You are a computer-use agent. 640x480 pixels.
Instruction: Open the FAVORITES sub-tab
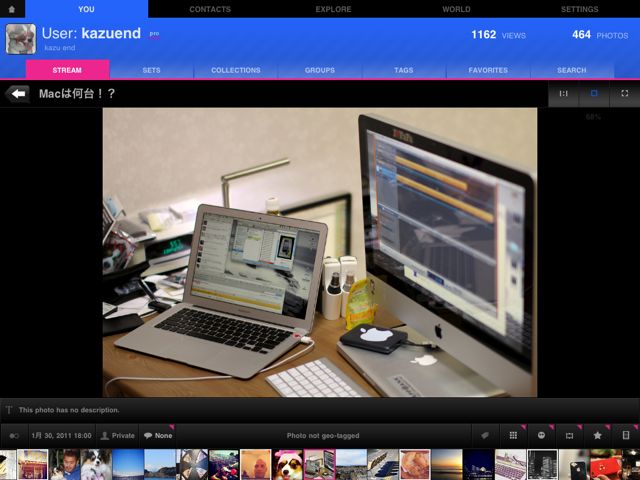[x=488, y=70]
